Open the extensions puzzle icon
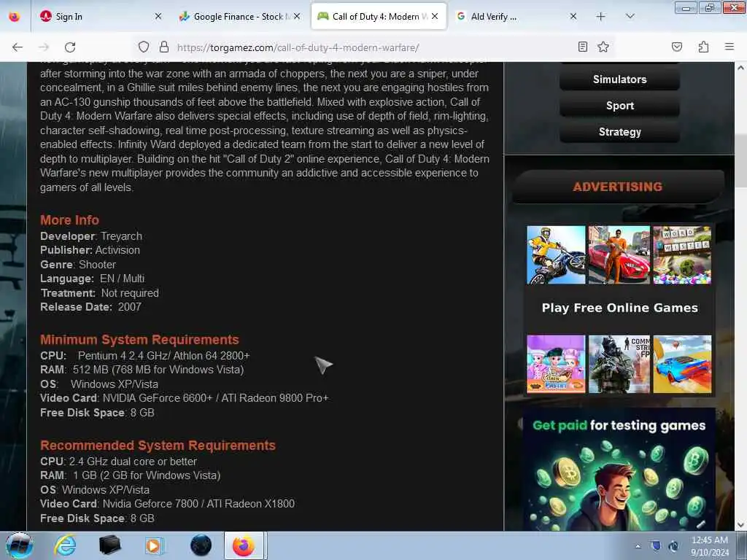This screenshot has width=747, height=560. (x=703, y=47)
